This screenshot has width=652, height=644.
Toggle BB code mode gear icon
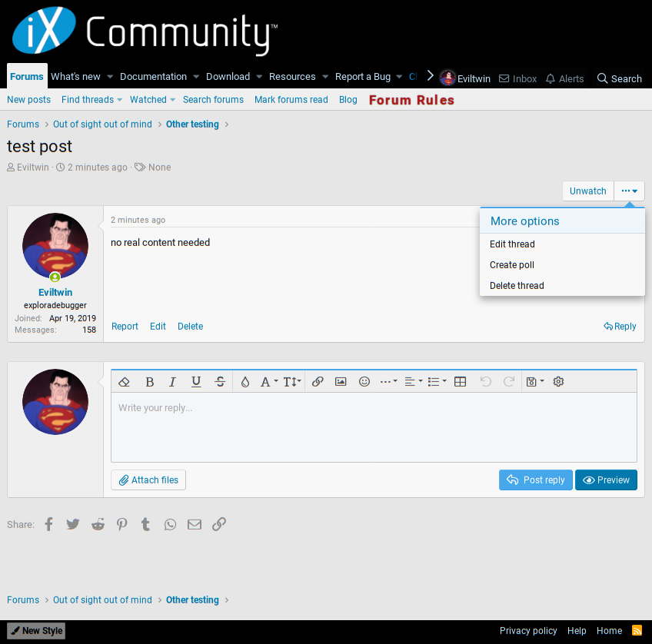(x=558, y=381)
